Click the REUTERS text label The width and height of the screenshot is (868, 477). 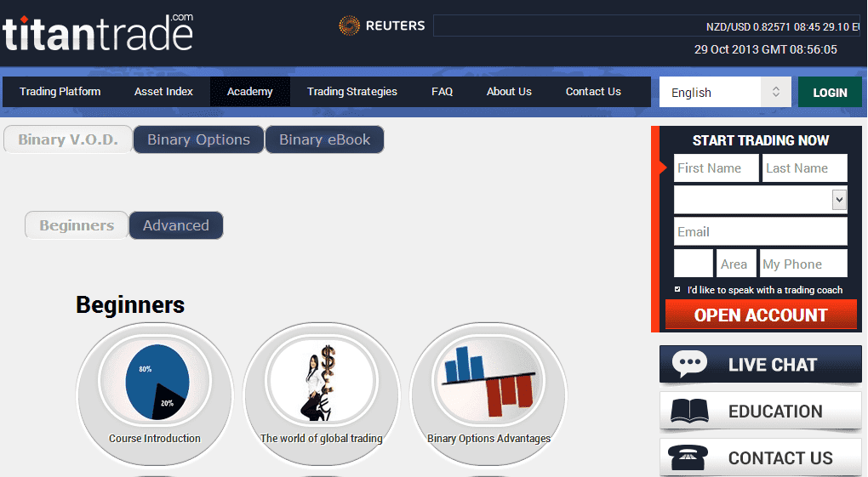[x=395, y=26]
